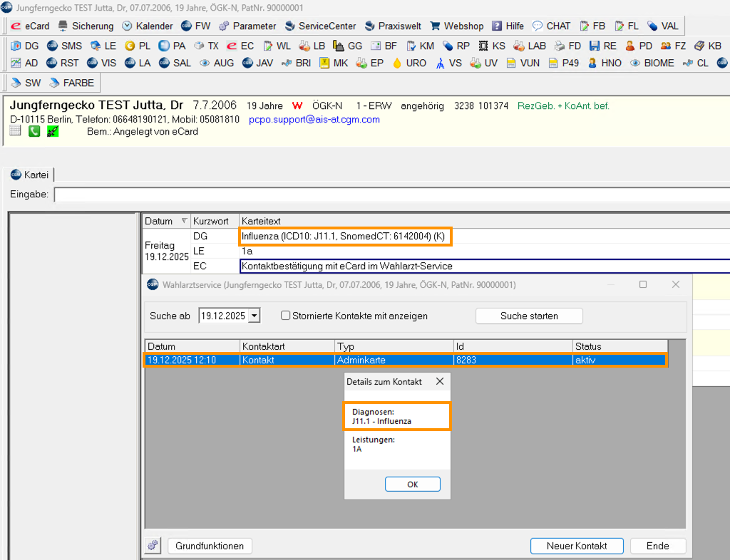
Task: Open the Sicherung backup icon
Action: click(63, 26)
